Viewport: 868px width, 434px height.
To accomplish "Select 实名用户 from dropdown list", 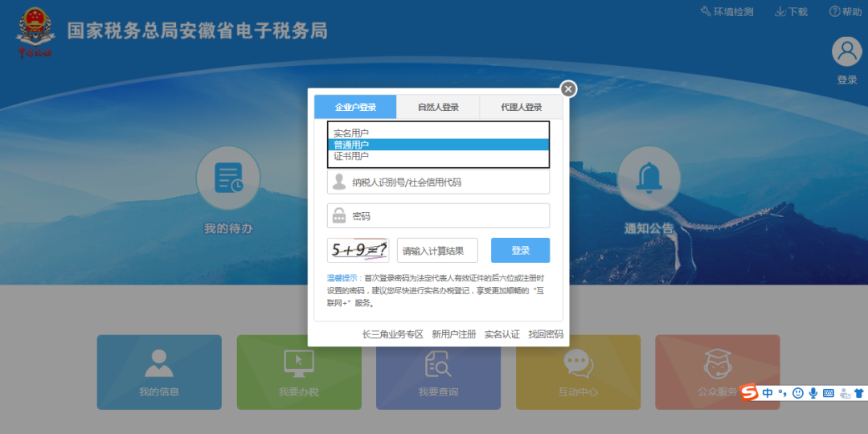I will 439,133.
